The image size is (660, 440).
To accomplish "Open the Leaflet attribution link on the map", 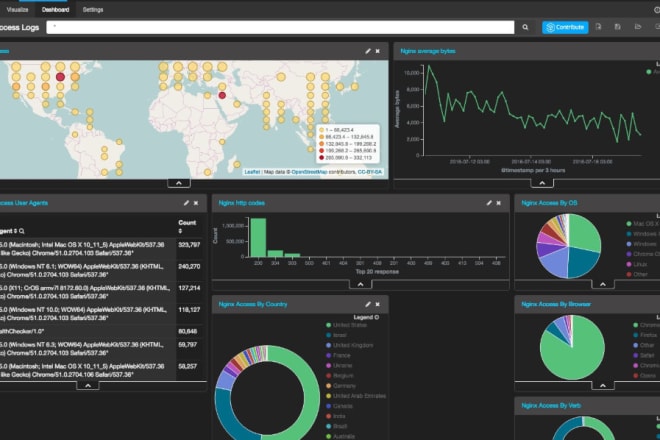I will pos(252,172).
